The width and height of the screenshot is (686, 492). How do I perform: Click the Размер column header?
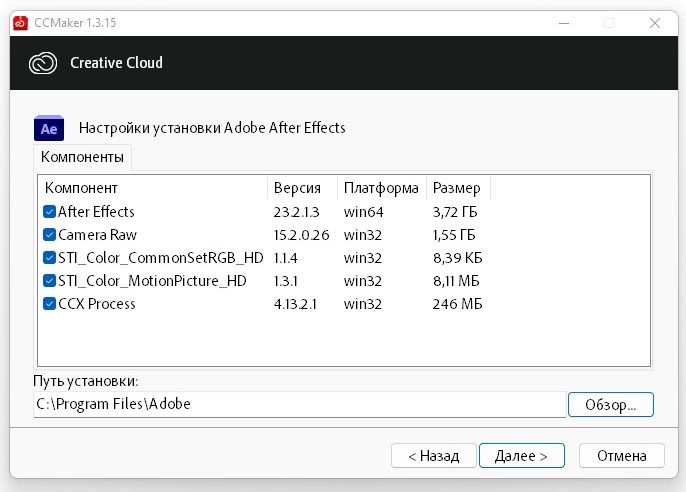[x=458, y=188]
